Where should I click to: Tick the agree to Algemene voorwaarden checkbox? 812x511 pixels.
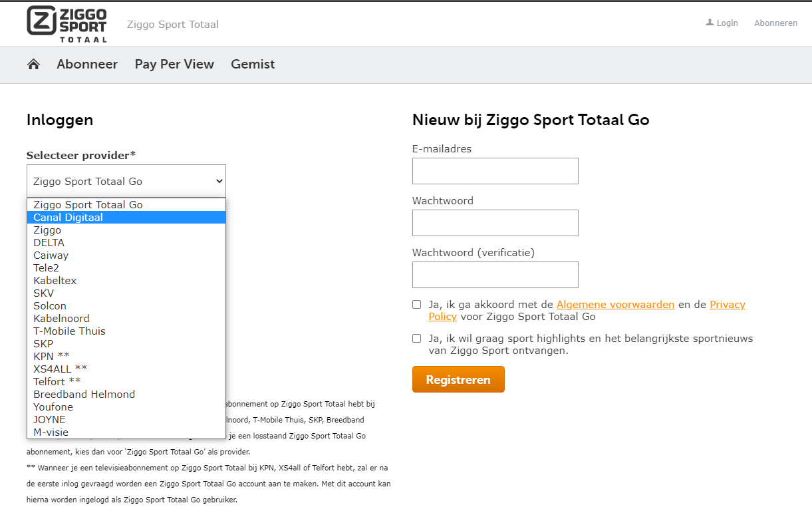(417, 305)
